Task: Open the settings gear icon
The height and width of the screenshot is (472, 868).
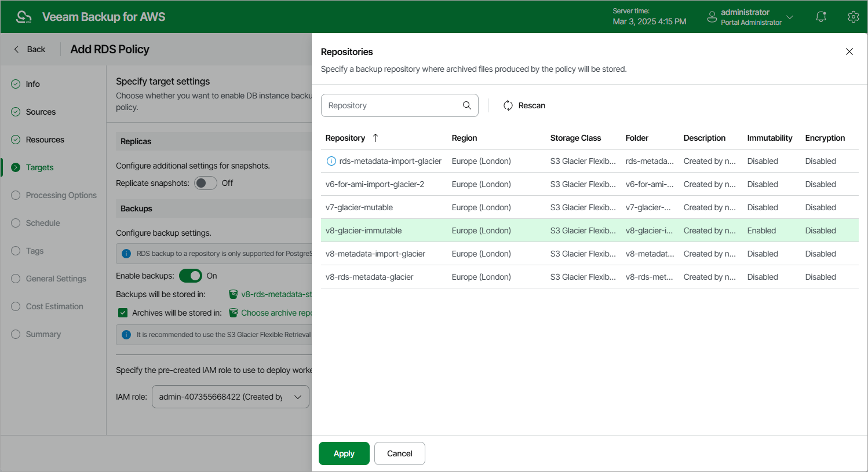Action: click(x=853, y=17)
